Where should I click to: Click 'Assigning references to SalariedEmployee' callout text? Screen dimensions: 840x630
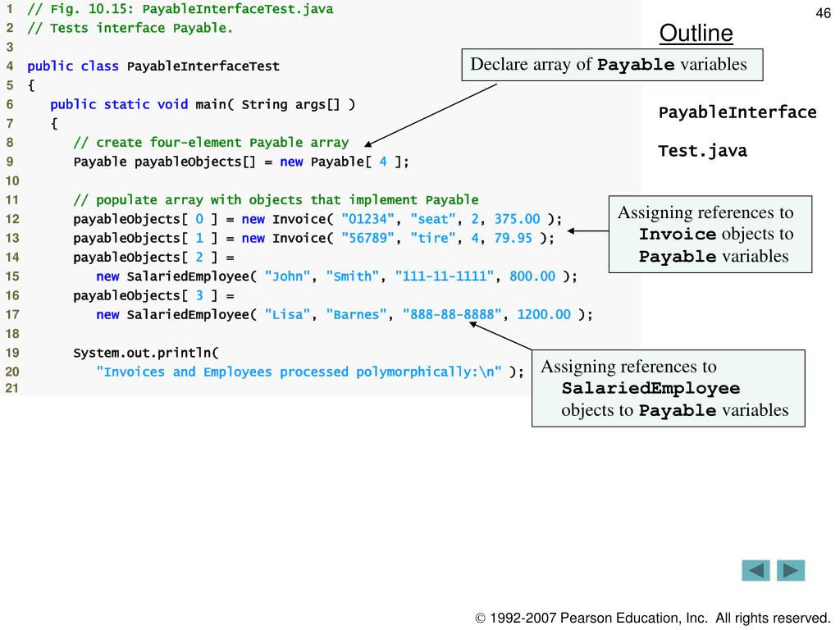664,388
